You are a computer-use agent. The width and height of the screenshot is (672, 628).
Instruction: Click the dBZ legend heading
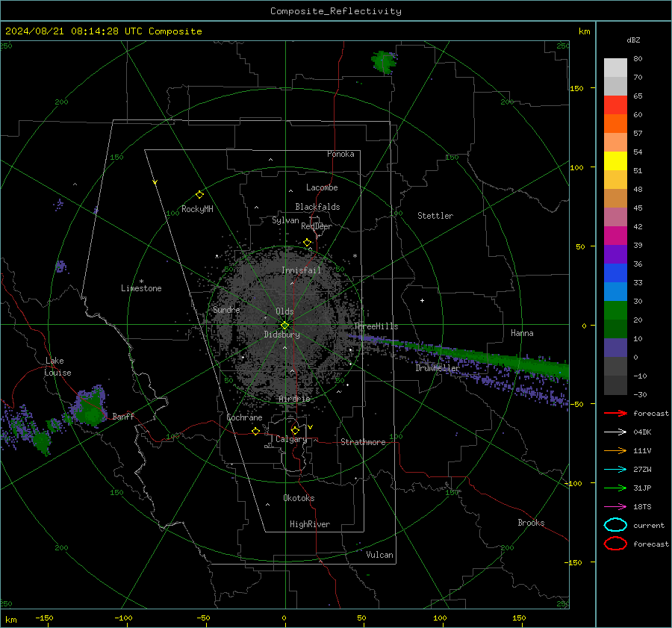(x=633, y=40)
